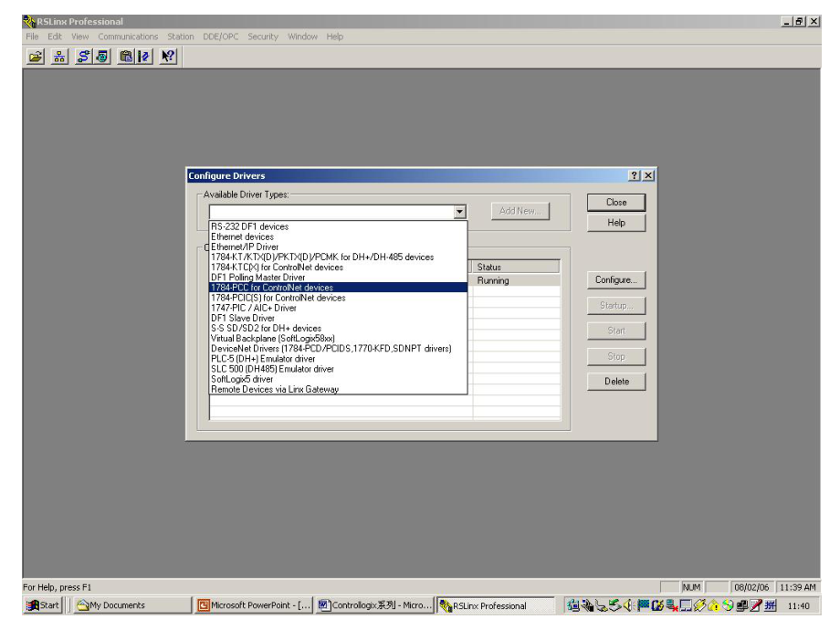The height and width of the screenshot is (630, 840).
Task: Open a file with the folder toolbar icon
Action: 37,59
